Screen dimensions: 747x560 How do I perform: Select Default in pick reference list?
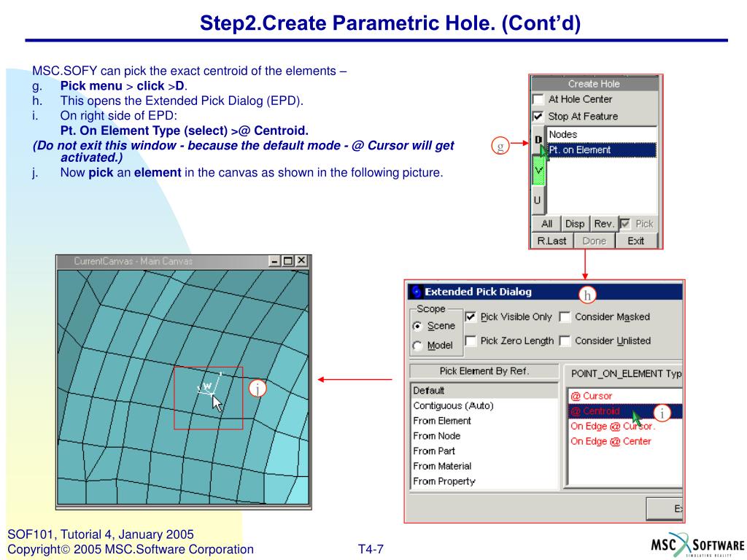coord(484,391)
